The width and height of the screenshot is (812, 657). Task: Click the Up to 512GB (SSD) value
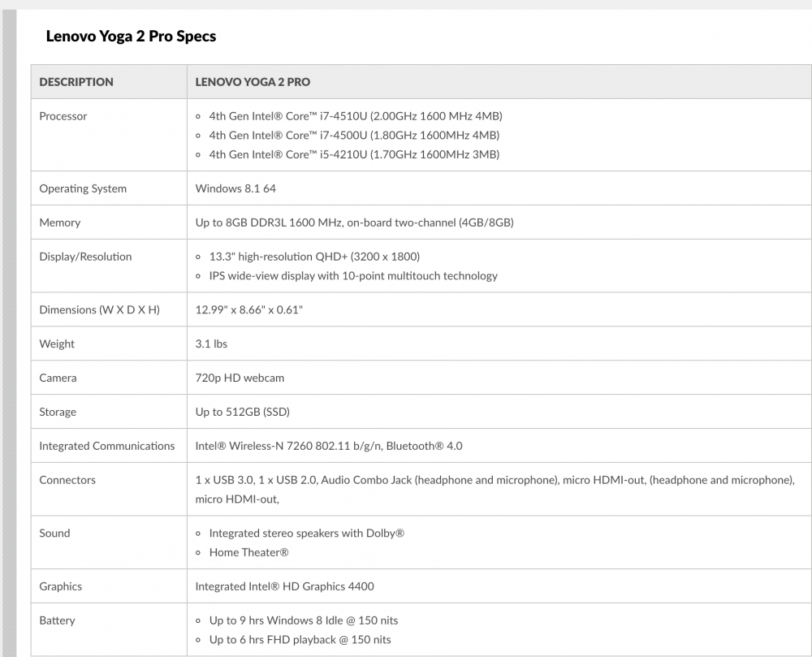click(242, 412)
